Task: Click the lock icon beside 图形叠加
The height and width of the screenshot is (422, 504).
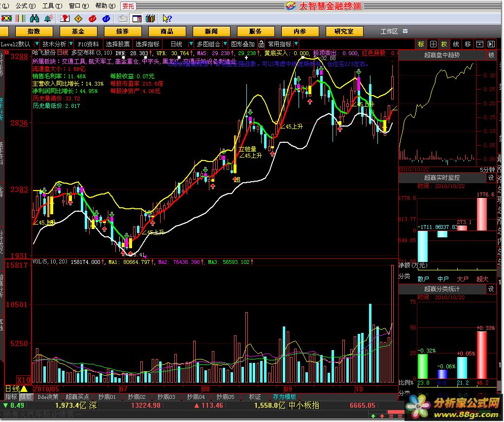Action: coord(261,44)
